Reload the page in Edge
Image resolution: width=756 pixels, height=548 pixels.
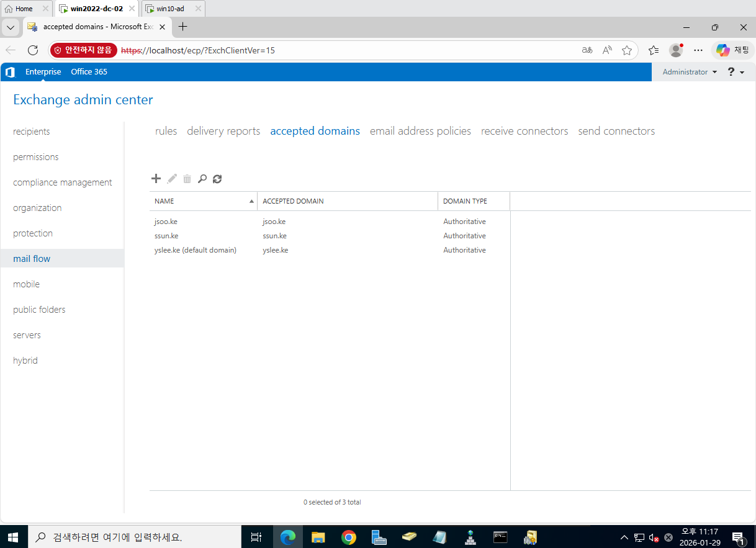34,50
